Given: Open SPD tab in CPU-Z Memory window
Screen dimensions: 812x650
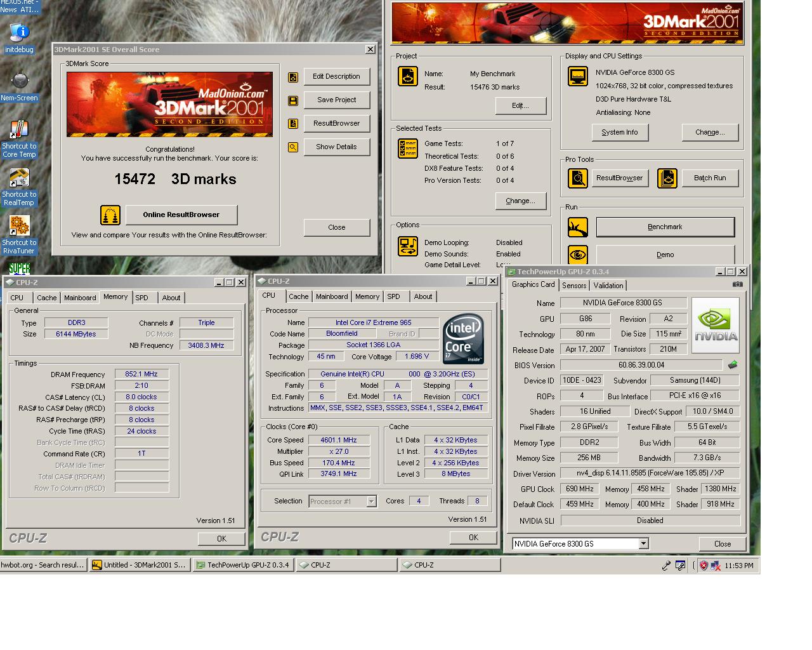Looking at the screenshot, I should click(142, 298).
